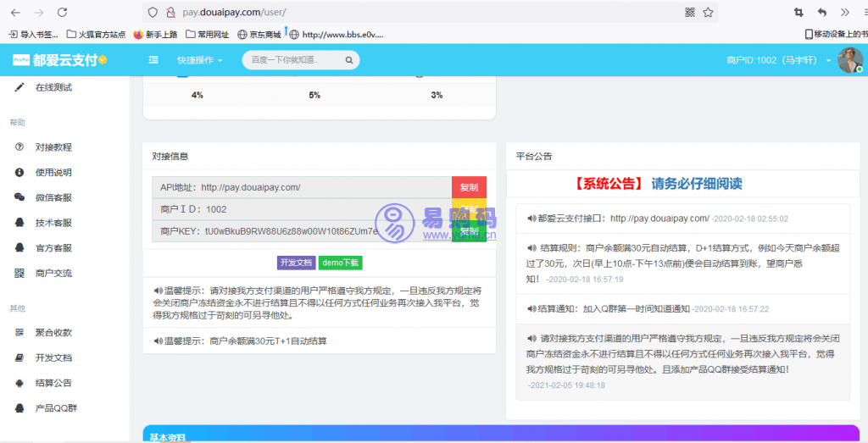The height and width of the screenshot is (443, 868).
Task: Click the 使用说明 info icon
Action: (x=19, y=173)
